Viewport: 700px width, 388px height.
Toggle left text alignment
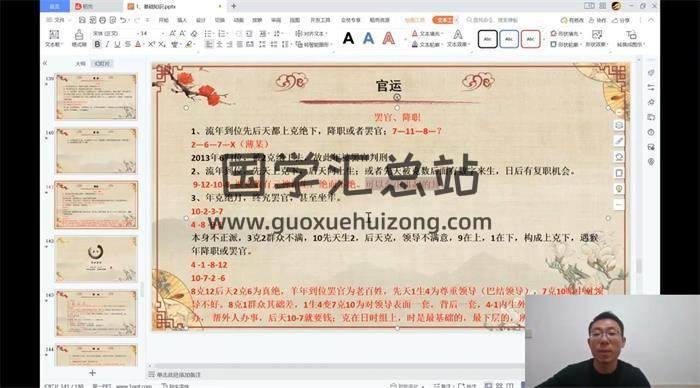(x=209, y=44)
